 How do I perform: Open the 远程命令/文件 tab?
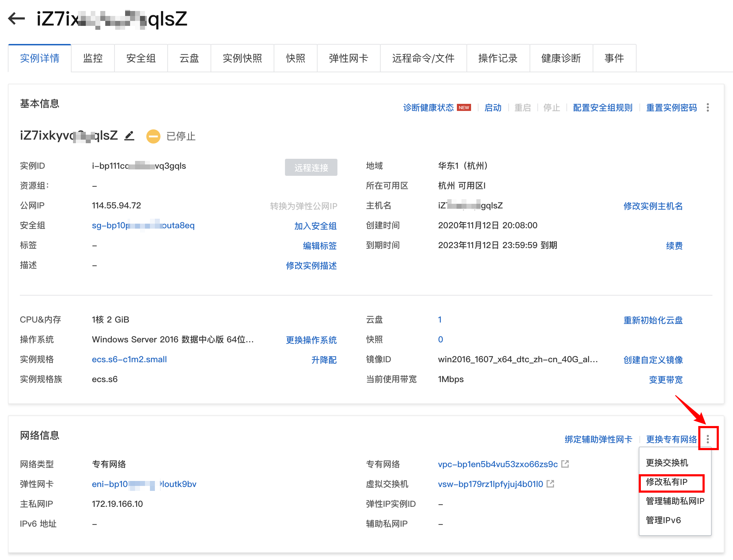424,58
